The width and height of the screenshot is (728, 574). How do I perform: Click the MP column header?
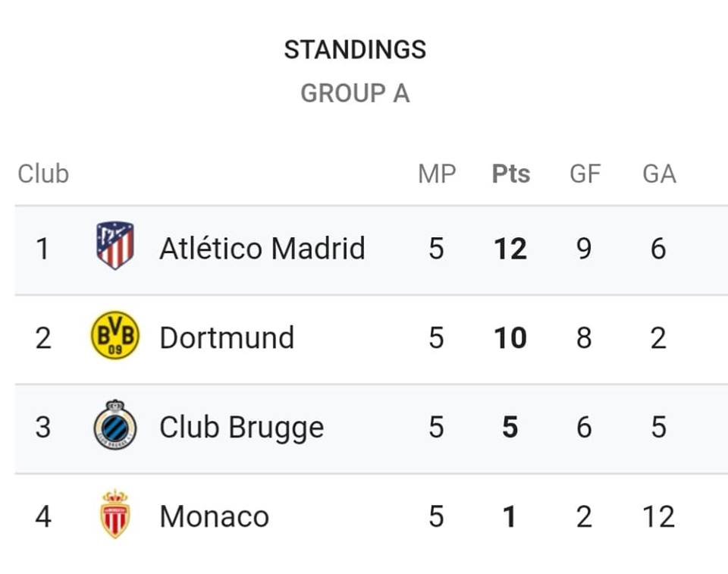click(437, 174)
